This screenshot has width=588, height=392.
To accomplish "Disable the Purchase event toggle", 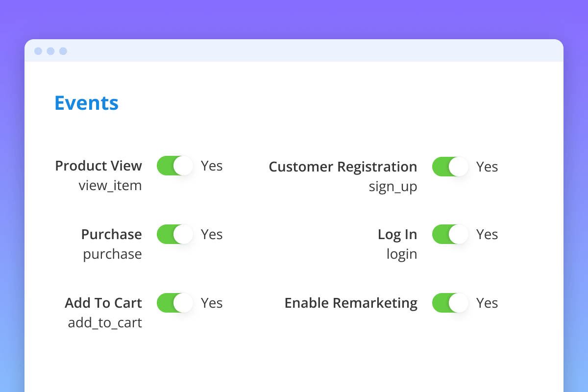I will [175, 234].
